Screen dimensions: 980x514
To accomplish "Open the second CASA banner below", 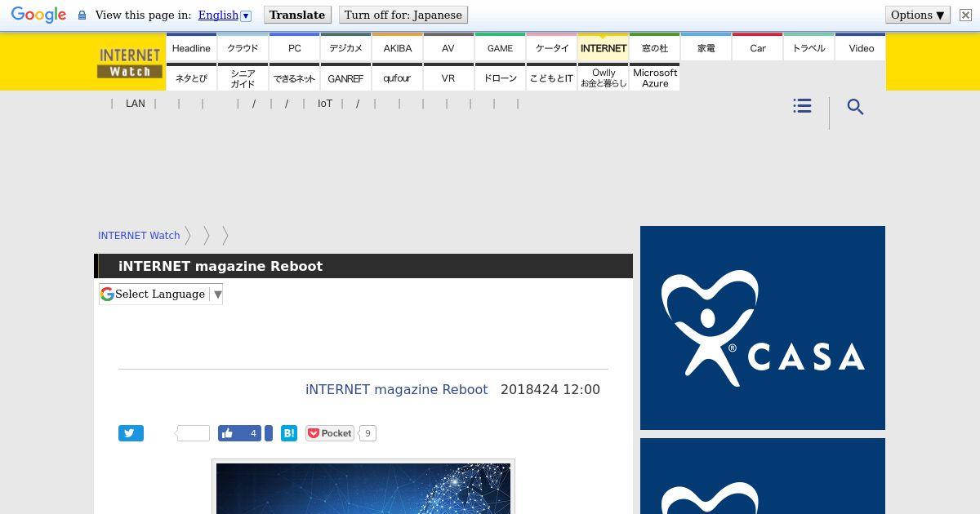I will click(x=763, y=476).
